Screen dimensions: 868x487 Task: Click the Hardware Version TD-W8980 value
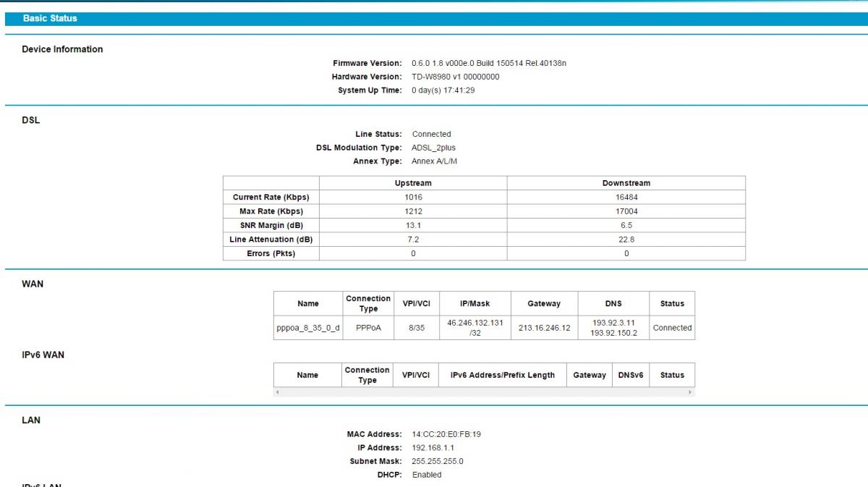tap(455, 77)
